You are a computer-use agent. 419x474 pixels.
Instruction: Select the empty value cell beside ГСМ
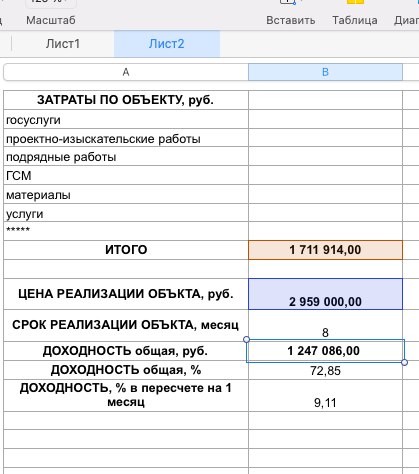[x=325, y=175]
